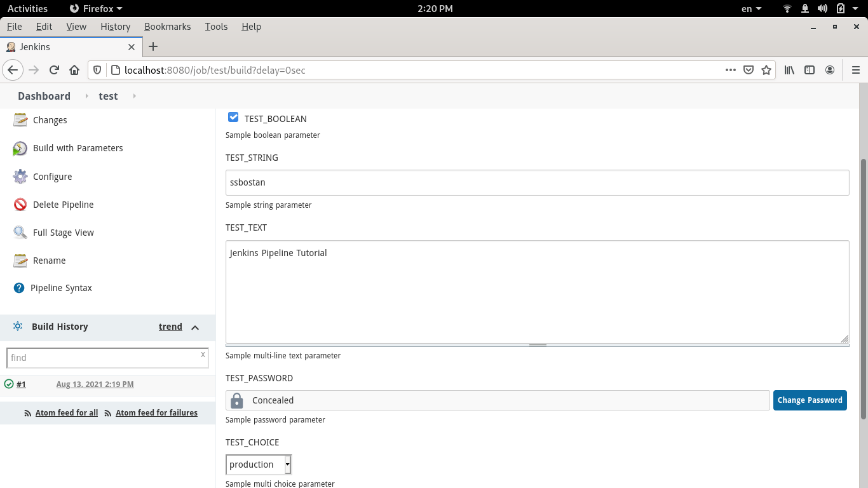
Task: Click inside the TEST_STRING text field
Action: (445, 182)
